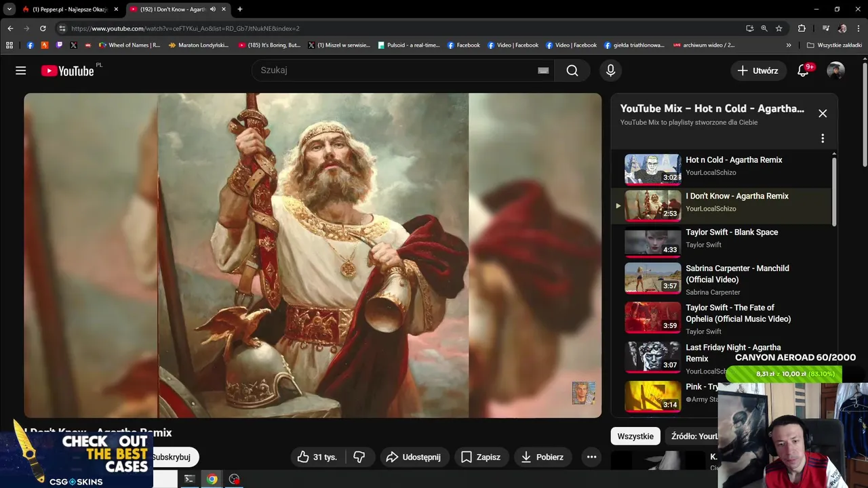
Task: Open the more actions three-dot button
Action: tap(591, 457)
